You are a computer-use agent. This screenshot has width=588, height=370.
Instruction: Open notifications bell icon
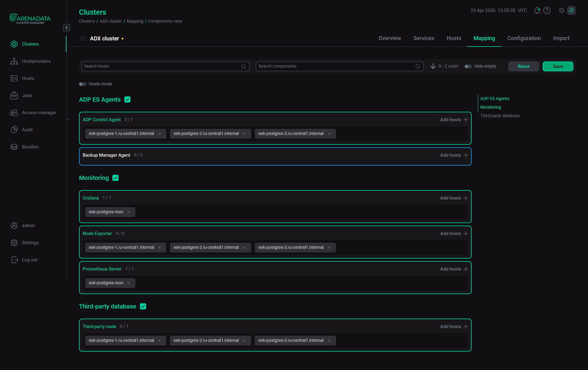tap(537, 10)
